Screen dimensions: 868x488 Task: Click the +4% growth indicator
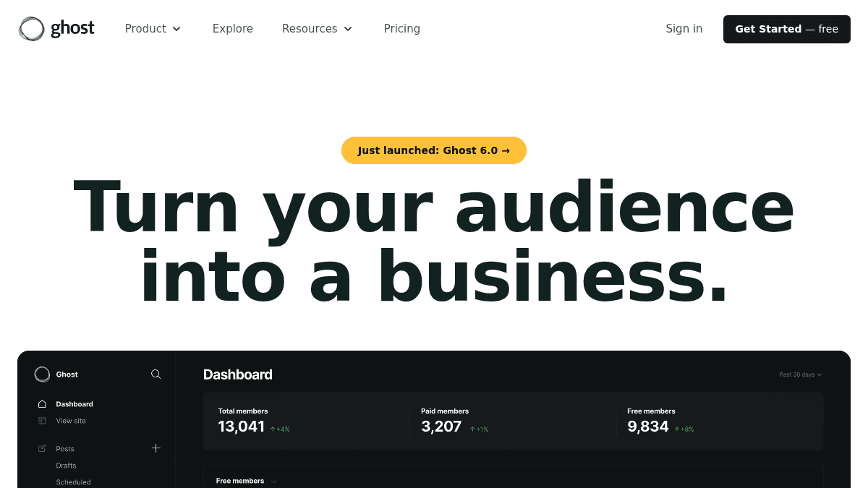pyautogui.click(x=280, y=429)
